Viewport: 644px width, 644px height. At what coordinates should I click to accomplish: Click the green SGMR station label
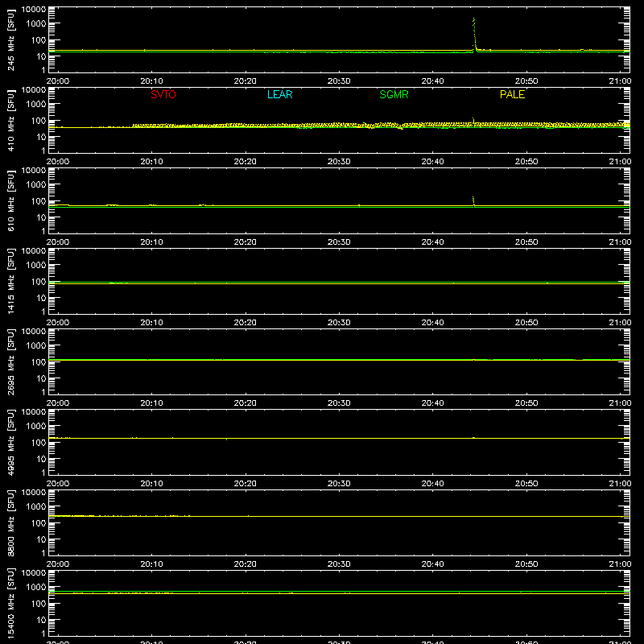(x=394, y=94)
